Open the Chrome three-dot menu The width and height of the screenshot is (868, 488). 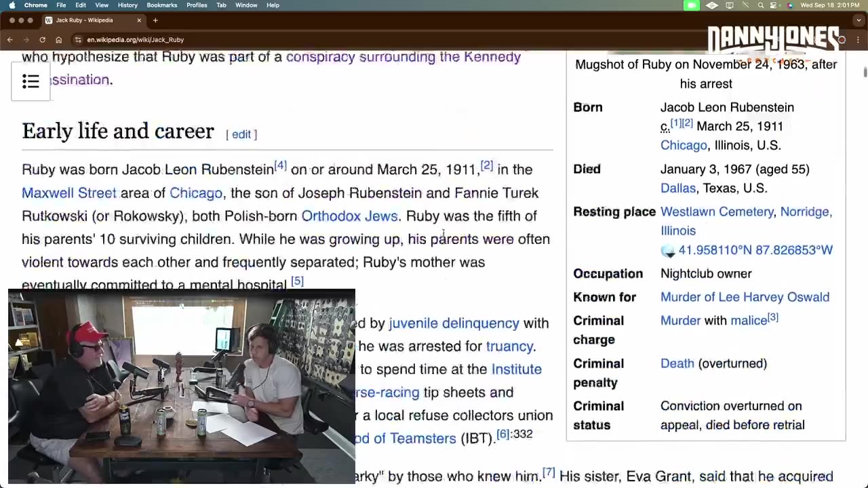point(856,39)
